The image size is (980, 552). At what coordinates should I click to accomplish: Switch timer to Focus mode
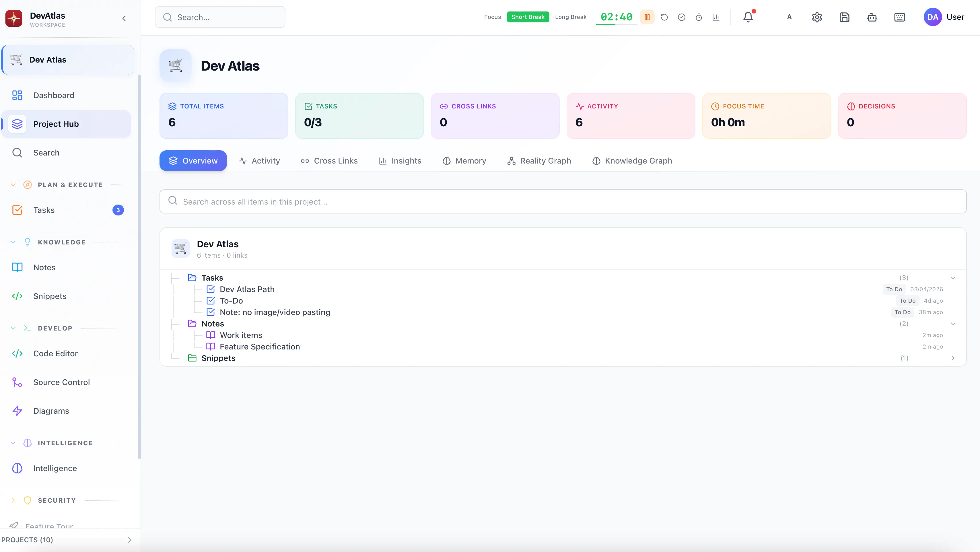point(492,17)
